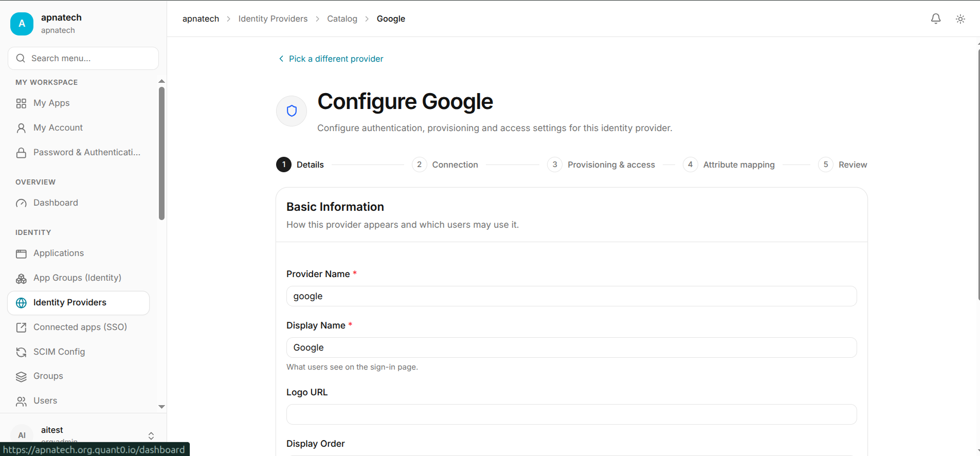
Task: Open Identity Providers breadcrumb link
Action: point(273,19)
